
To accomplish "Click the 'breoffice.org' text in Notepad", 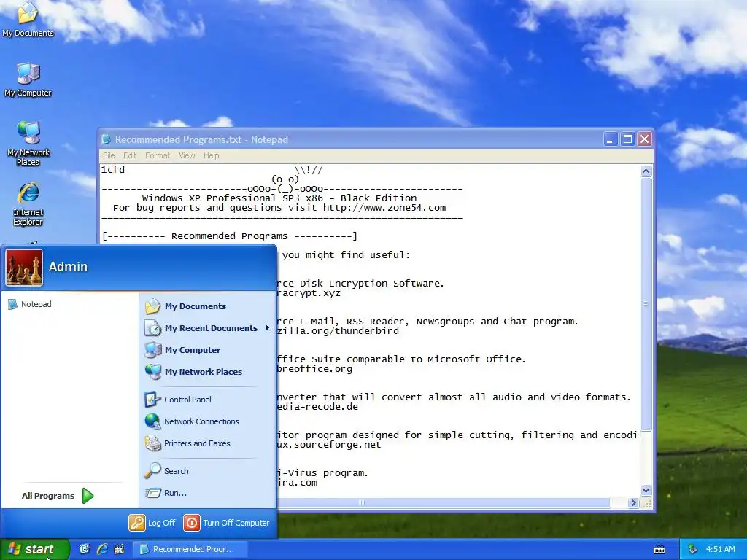I will [x=315, y=368].
